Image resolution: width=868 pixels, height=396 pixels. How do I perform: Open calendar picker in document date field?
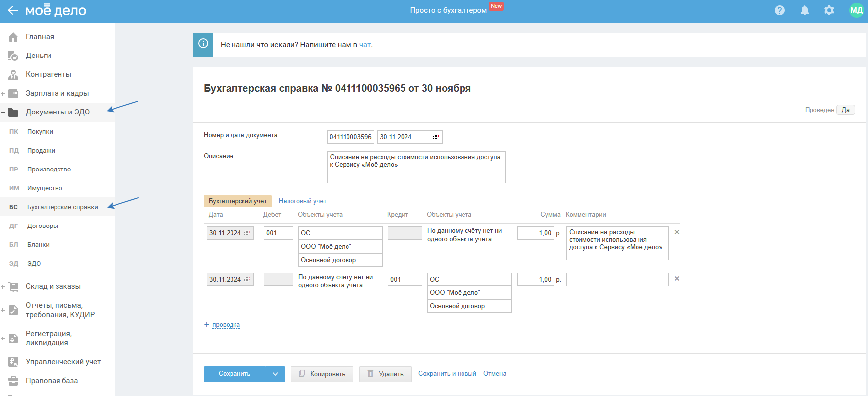pyautogui.click(x=436, y=137)
